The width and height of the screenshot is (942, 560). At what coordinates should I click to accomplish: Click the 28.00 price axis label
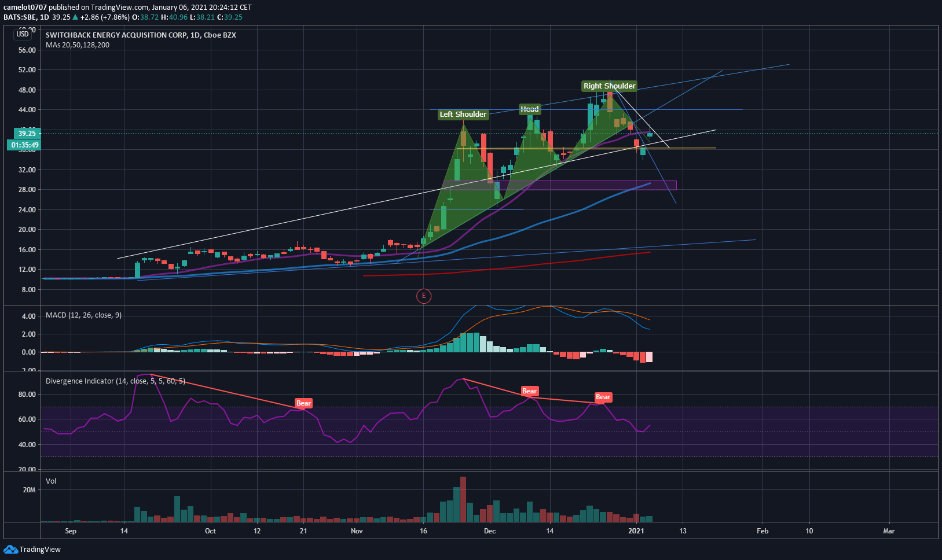[27, 189]
